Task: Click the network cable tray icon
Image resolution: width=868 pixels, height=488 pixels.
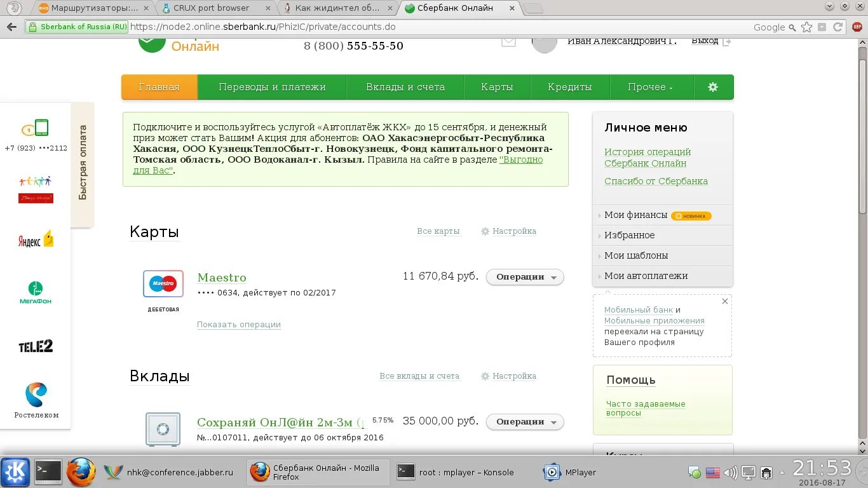Action: [767, 473]
